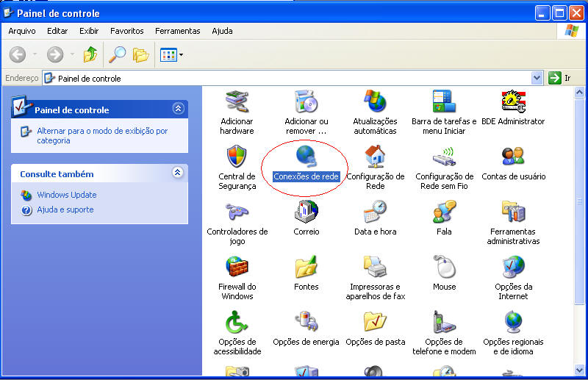588x380 pixels.
Task: Click the Ir go button
Action: (559, 78)
